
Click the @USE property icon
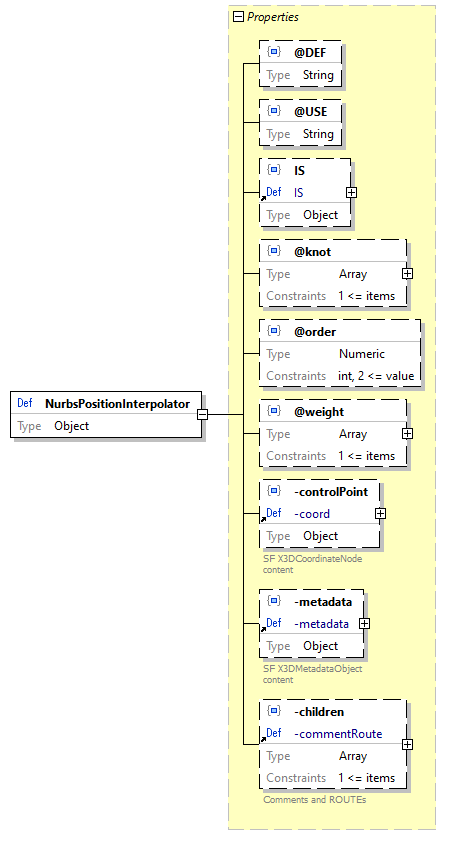[274, 111]
